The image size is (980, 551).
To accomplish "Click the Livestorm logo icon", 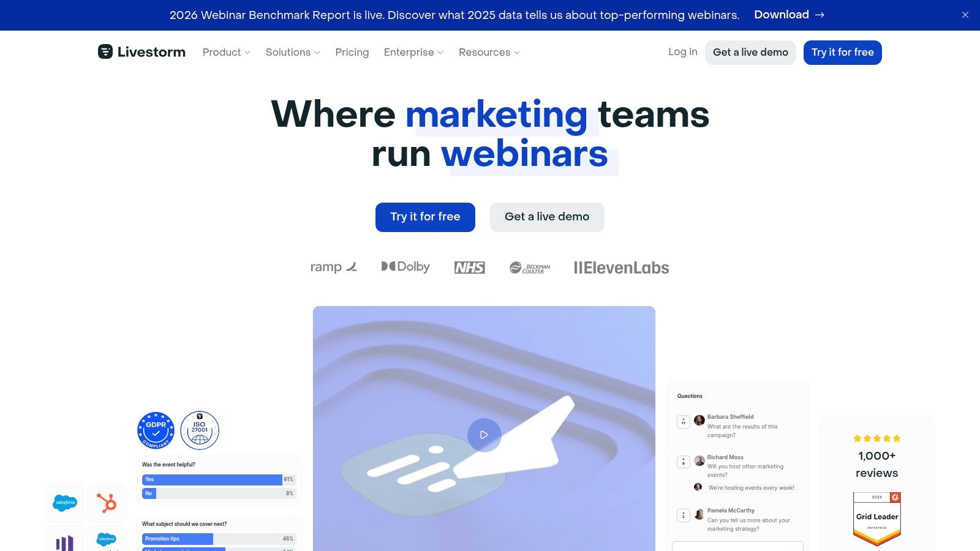I will coord(105,52).
